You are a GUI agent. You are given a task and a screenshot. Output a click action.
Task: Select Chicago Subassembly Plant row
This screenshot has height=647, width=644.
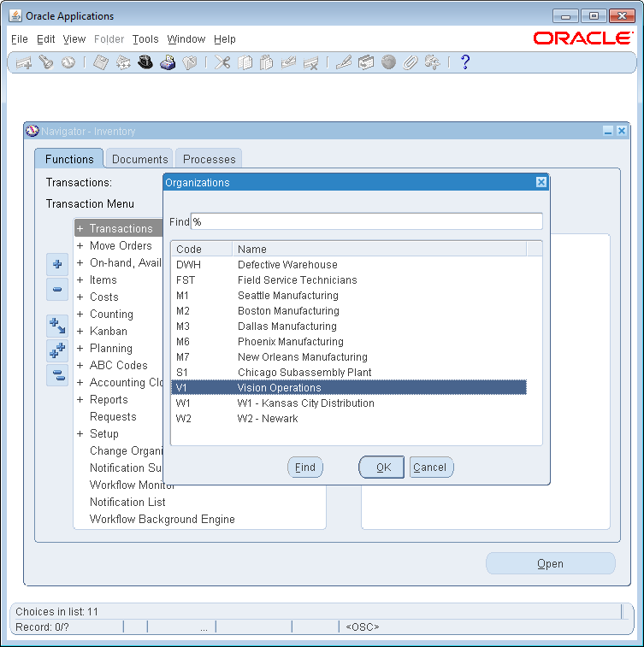(x=349, y=373)
